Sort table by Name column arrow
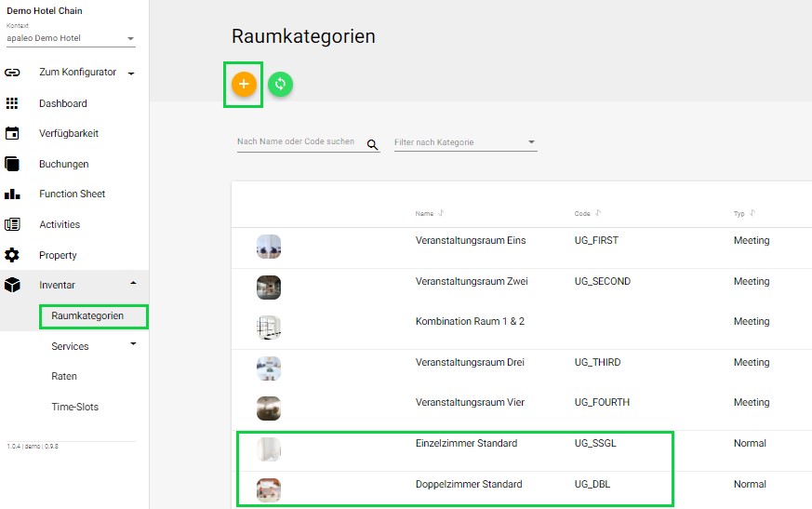812x509 pixels. point(441,213)
